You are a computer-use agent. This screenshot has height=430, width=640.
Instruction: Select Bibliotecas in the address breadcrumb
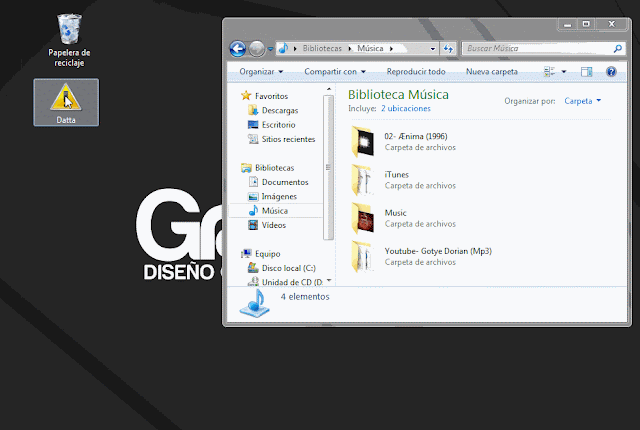[x=322, y=48]
